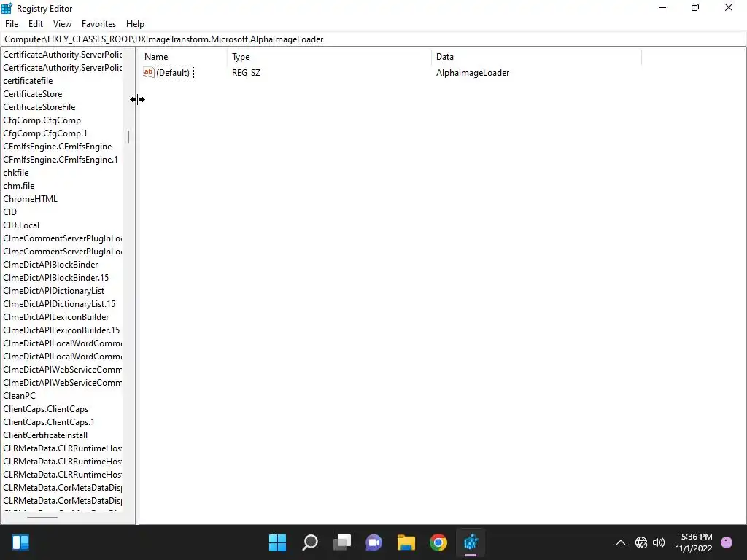Viewport: 747px width, 560px height.
Task: Select the CFmIfsEngine.CFmIfsEngine key
Action: (57, 147)
